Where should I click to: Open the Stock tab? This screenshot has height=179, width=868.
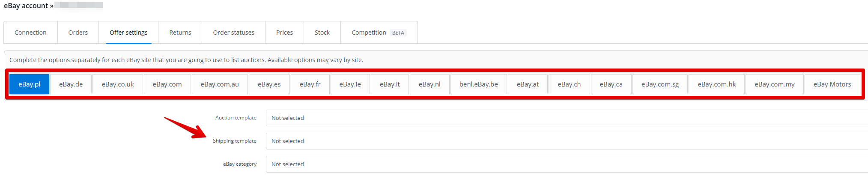pos(322,33)
